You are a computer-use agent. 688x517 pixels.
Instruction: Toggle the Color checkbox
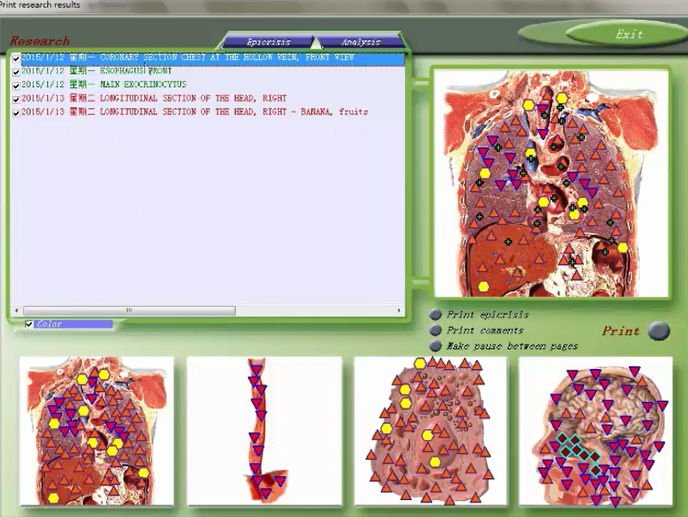point(29,324)
